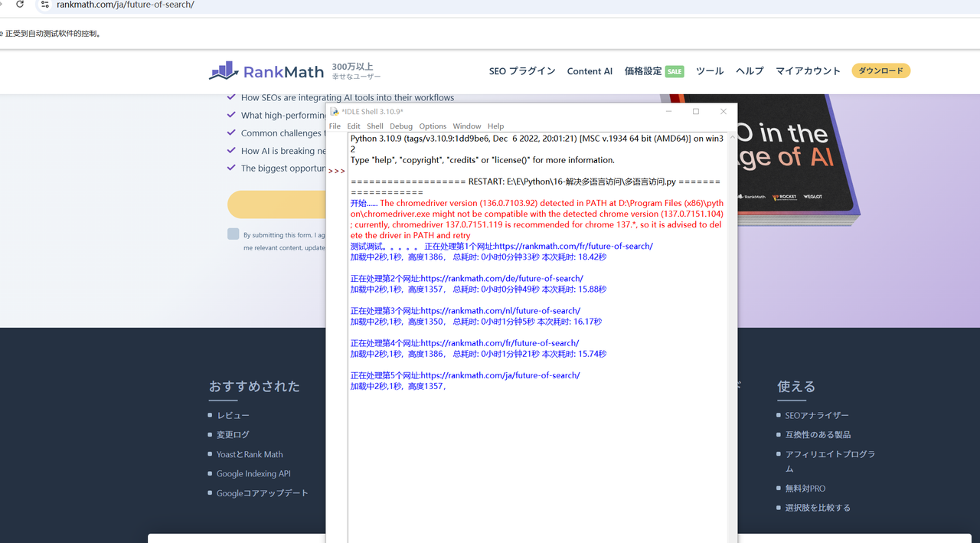980x543 pixels.
Task: Click the IDLE Shell Python icon in title bar
Action: coord(335,112)
